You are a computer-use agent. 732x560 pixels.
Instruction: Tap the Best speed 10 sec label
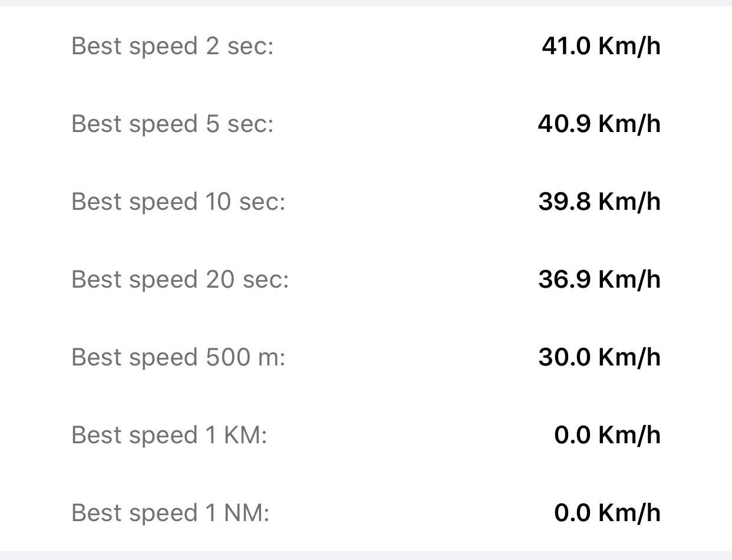[178, 202]
